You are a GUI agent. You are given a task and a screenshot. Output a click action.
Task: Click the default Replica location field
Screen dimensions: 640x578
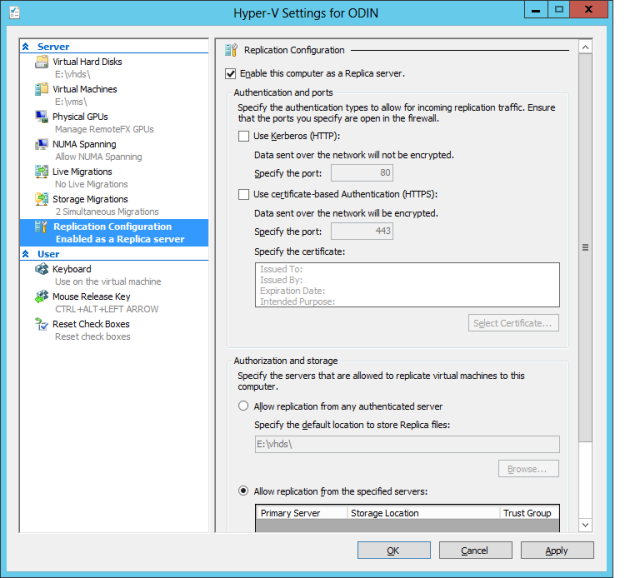pos(407,444)
